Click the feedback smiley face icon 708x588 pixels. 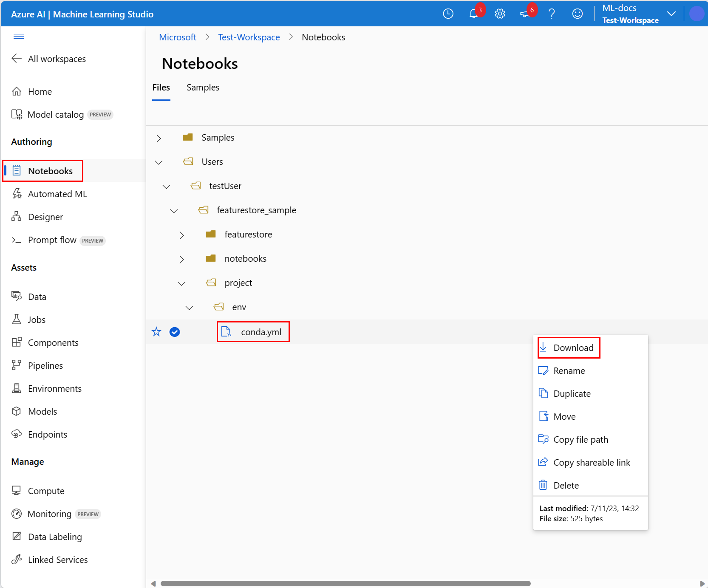click(577, 14)
